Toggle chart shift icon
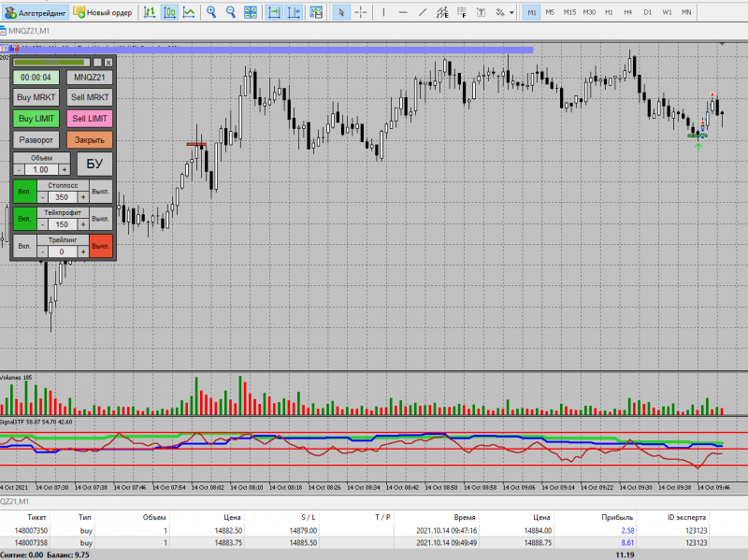 [x=294, y=12]
